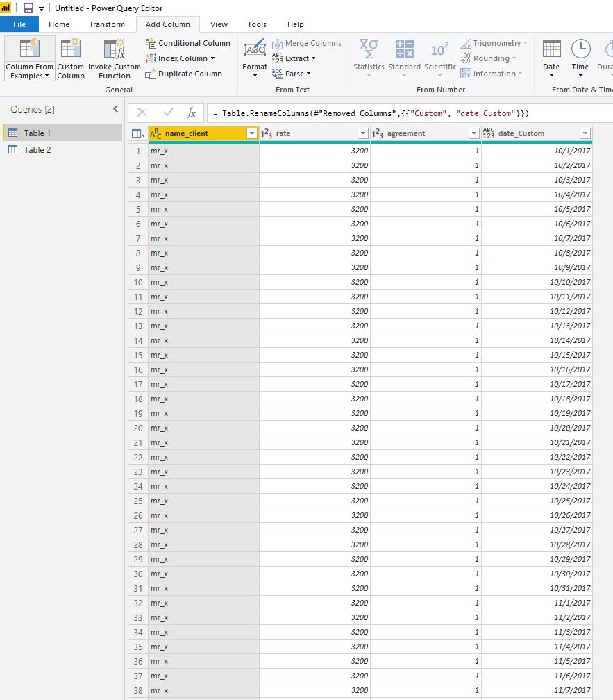Click rate column data type icon
The width and height of the screenshot is (613, 700).
pyautogui.click(x=267, y=133)
